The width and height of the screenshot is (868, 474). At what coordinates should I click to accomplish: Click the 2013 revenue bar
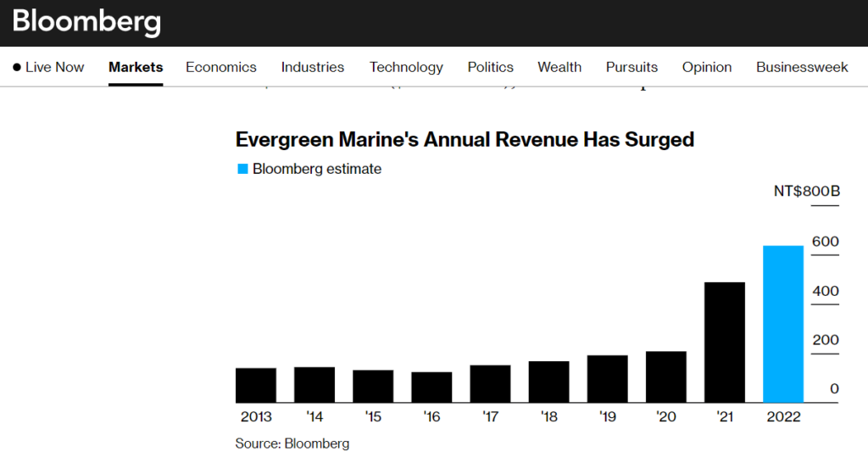point(256,386)
